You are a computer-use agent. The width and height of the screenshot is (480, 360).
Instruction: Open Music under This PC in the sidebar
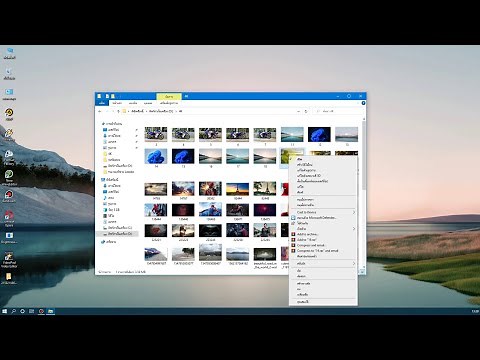108,198
